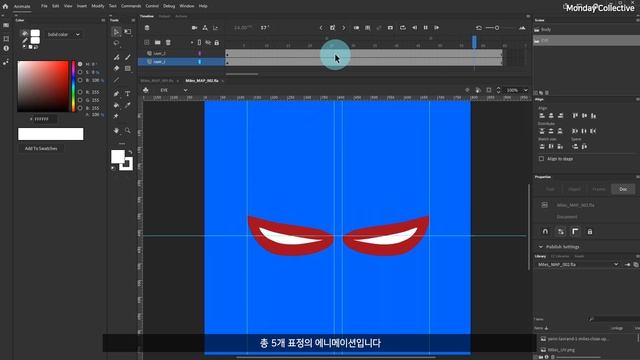
Task: Step forward one frame
Action: point(437,28)
